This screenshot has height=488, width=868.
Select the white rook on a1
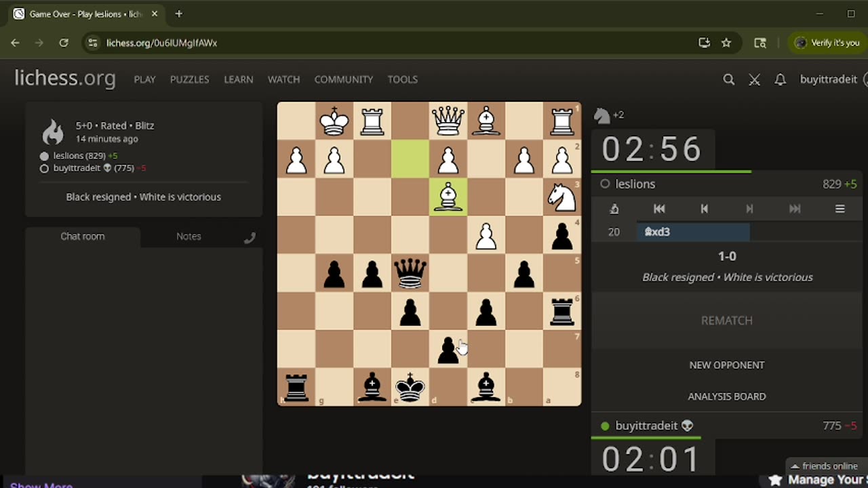[x=562, y=121]
